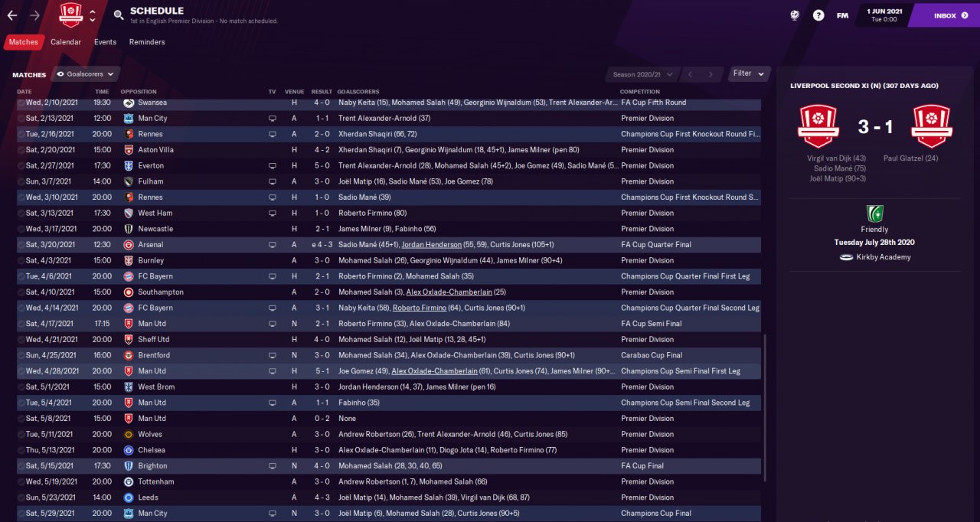
Task: Click the Kirkby Academy stadium icon
Action: [846, 257]
